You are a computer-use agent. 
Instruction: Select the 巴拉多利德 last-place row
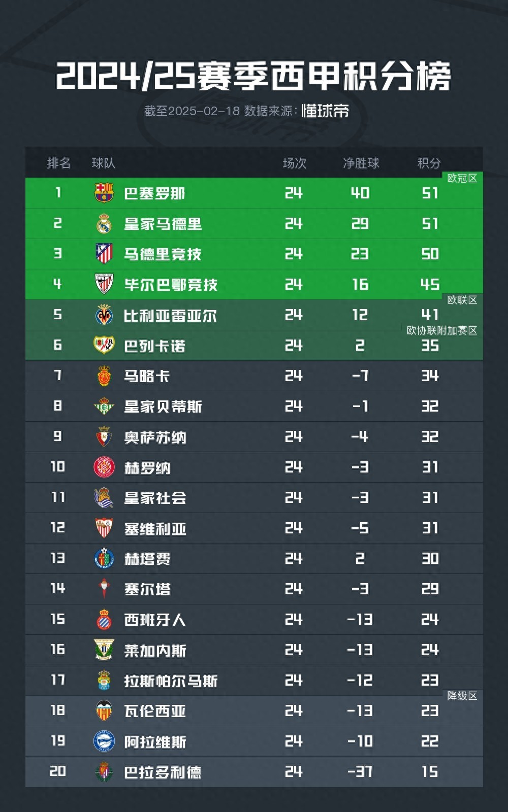click(254, 772)
